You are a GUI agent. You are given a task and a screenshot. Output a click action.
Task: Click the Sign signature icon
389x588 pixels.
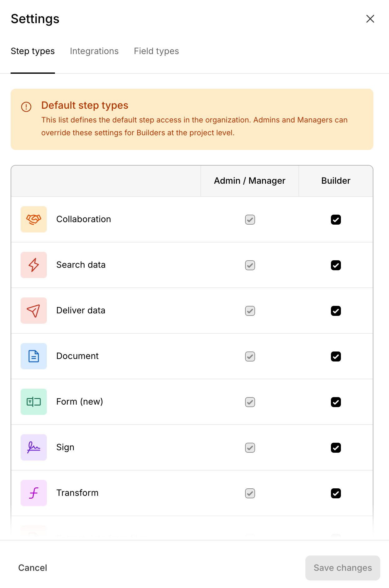click(x=34, y=447)
